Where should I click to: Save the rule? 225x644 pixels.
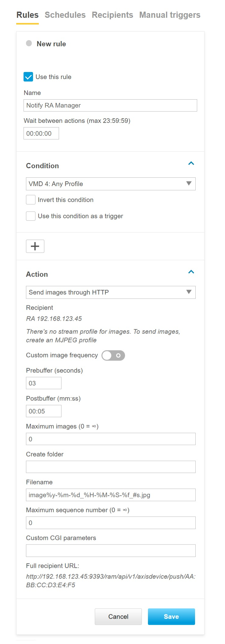click(x=171, y=616)
